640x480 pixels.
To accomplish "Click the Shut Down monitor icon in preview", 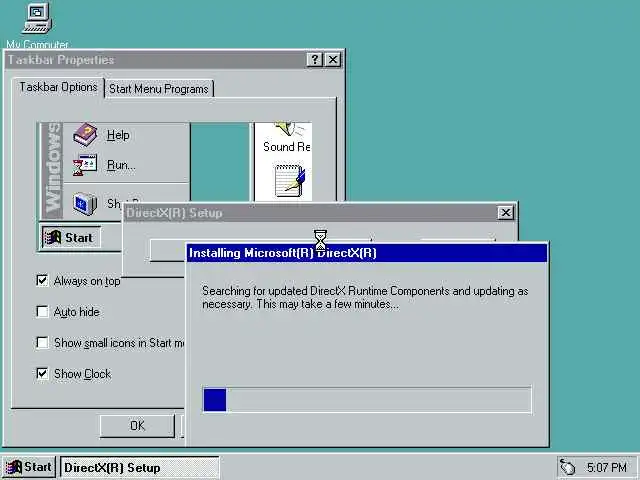I will [85, 203].
